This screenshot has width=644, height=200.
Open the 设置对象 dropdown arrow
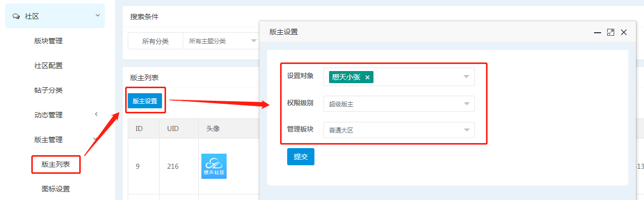[466, 77]
